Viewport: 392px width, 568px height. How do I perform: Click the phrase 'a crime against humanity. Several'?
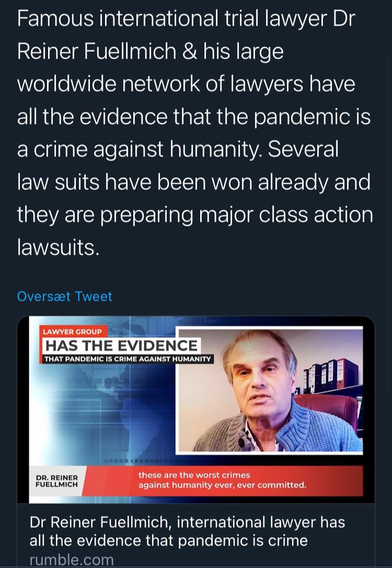click(178, 150)
